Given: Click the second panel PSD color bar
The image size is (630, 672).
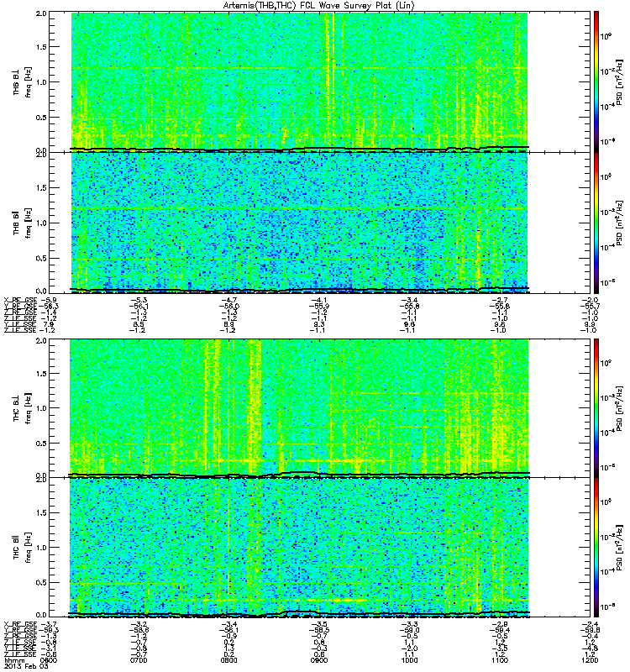Looking at the screenshot, I should 596,223.
